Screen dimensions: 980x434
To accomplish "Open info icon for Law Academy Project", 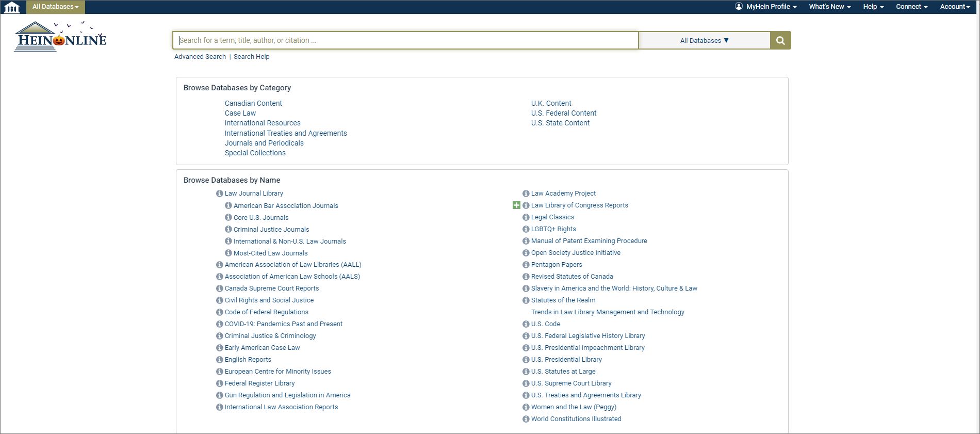I will 526,194.
